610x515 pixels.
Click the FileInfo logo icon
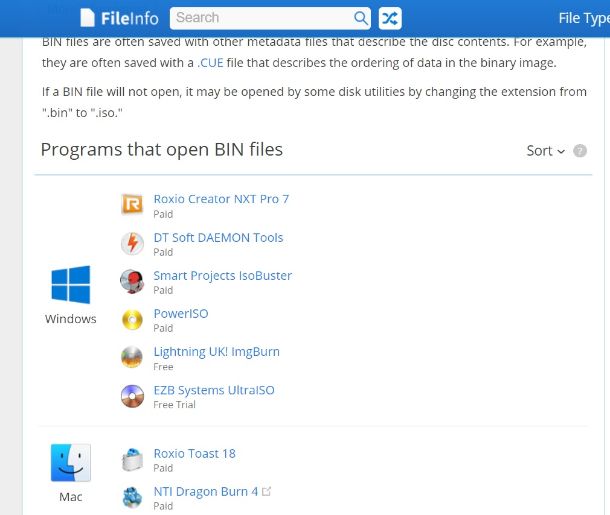87,18
